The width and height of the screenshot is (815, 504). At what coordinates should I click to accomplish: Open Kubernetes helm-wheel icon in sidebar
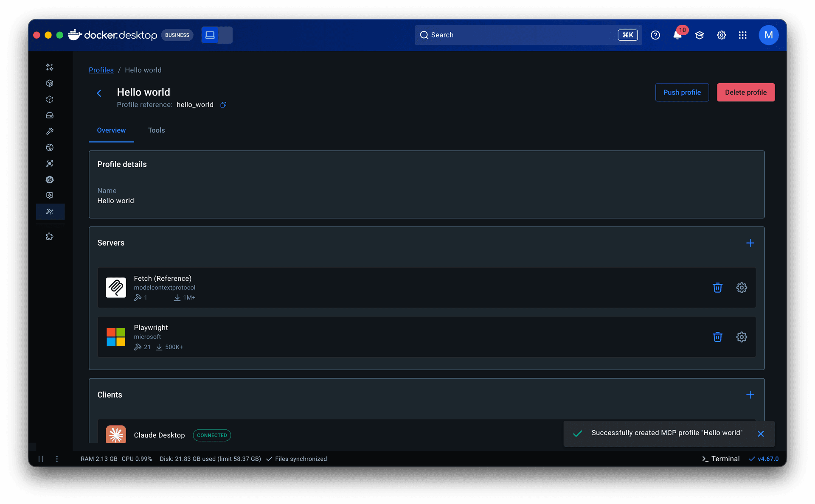pos(50,179)
